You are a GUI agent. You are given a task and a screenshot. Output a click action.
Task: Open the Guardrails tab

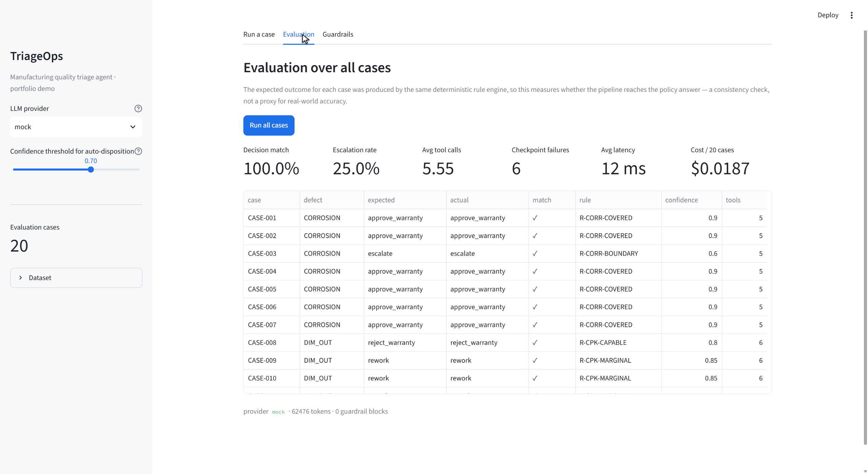[x=338, y=34]
